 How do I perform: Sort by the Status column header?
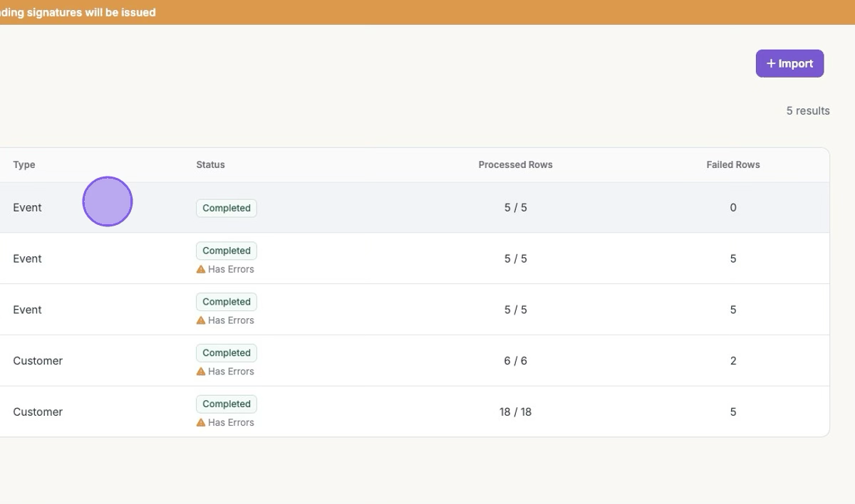(210, 164)
